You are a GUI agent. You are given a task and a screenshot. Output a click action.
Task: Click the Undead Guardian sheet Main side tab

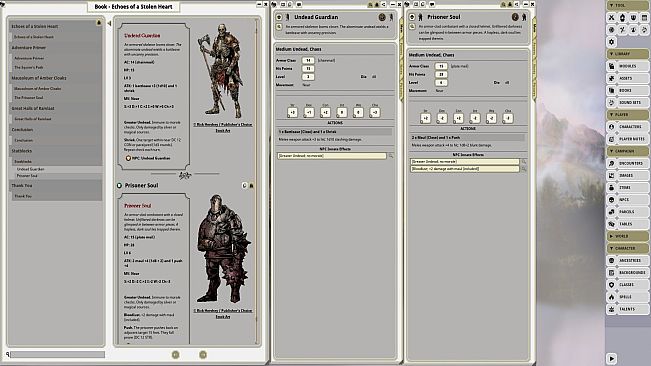[402, 28]
